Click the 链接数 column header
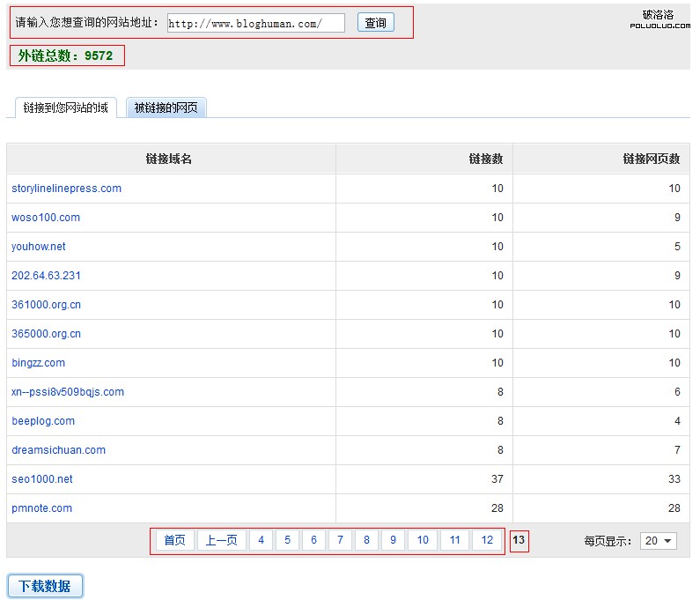This screenshot has height=600, width=700. pos(485,159)
